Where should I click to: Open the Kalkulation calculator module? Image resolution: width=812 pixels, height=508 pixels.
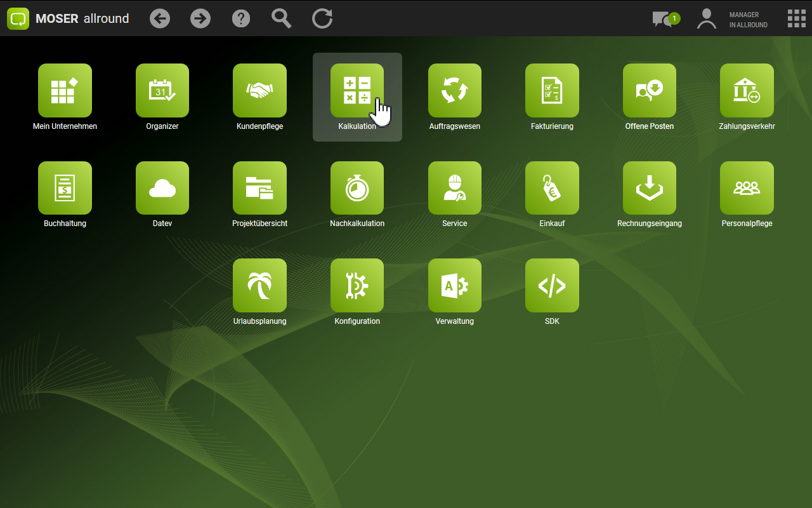(357, 91)
